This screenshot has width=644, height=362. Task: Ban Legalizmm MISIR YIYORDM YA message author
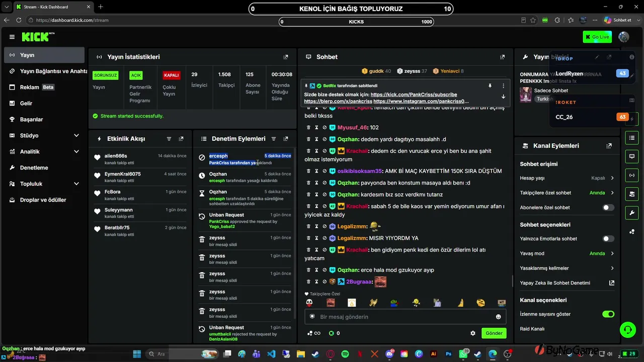pyautogui.click(x=325, y=238)
